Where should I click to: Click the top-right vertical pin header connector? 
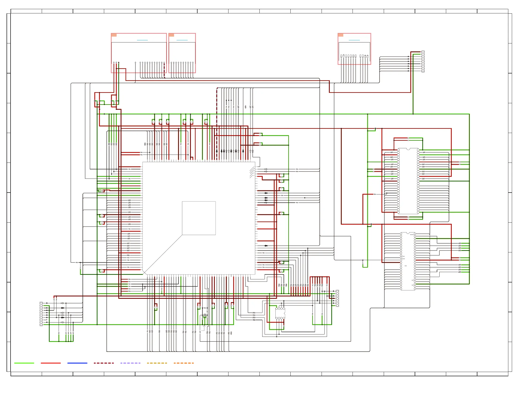[423, 61]
